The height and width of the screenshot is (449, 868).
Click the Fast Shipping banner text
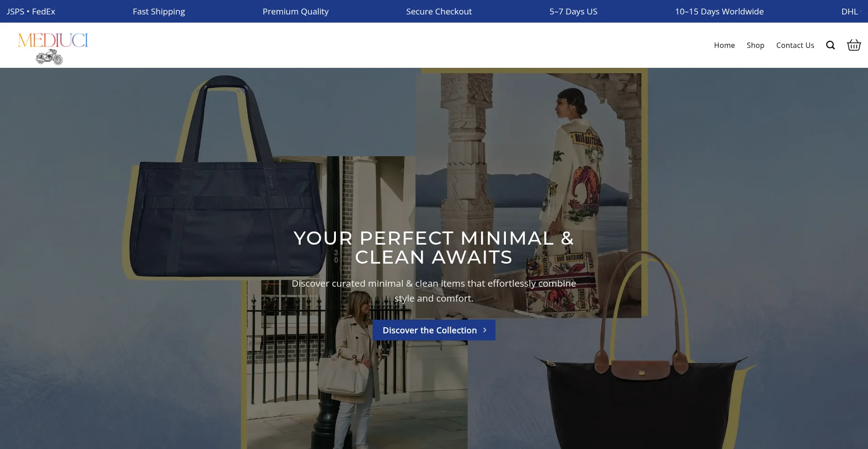(159, 11)
